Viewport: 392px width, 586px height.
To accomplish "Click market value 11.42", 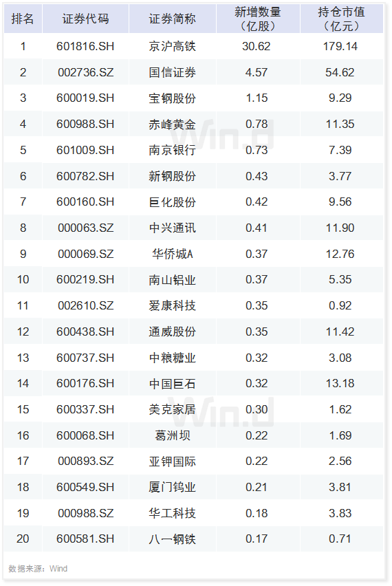I will click(x=340, y=332).
